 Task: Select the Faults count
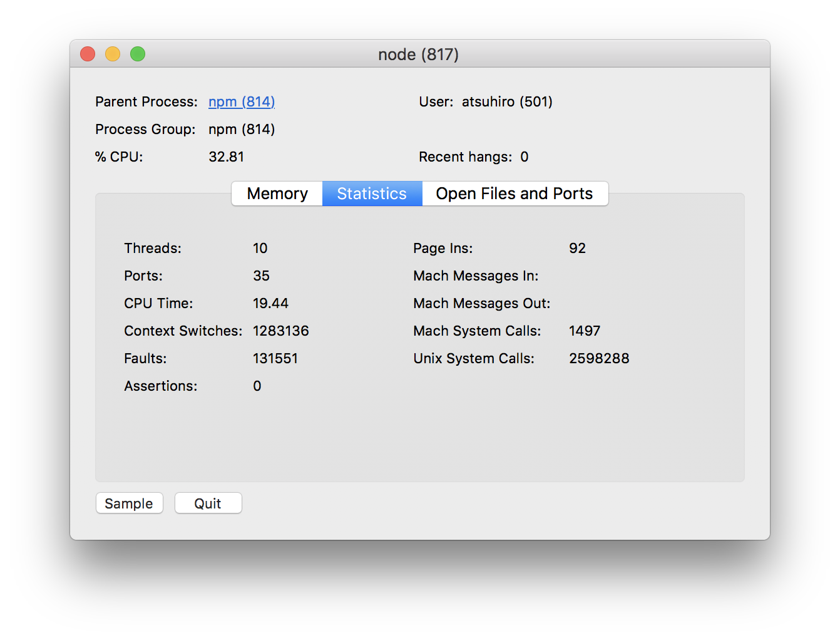click(275, 358)
